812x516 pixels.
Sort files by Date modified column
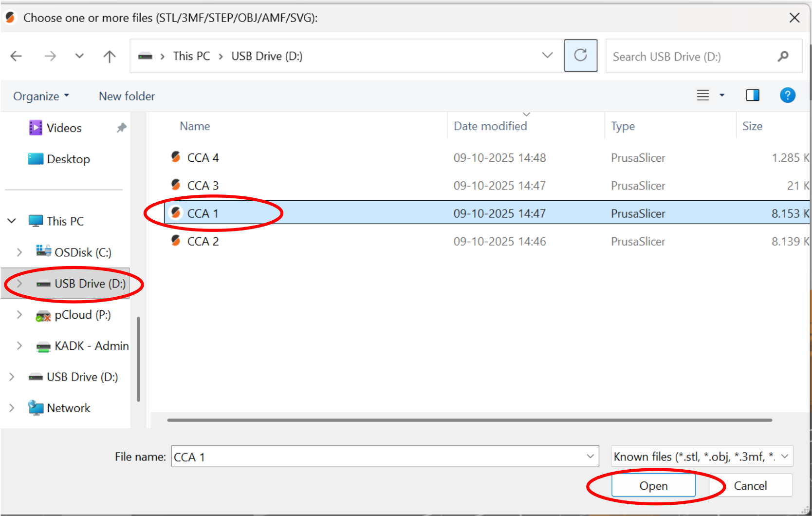click(x=490, y=126)
